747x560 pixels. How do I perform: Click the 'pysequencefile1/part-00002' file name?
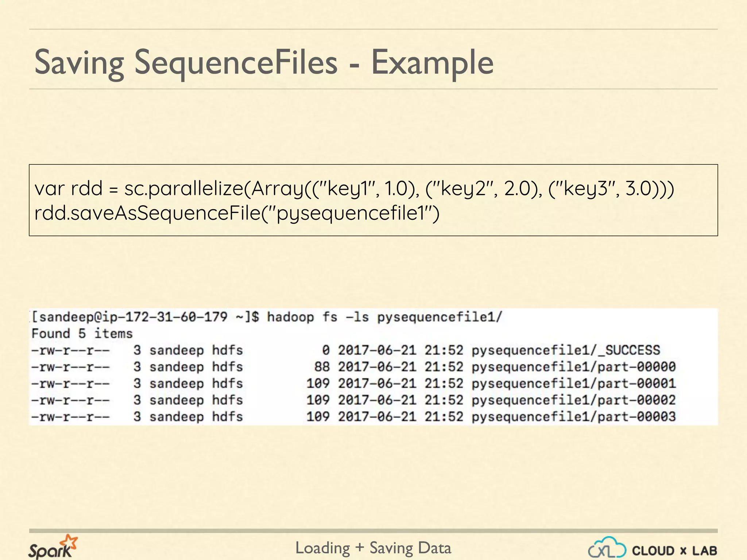click(574, 400)
